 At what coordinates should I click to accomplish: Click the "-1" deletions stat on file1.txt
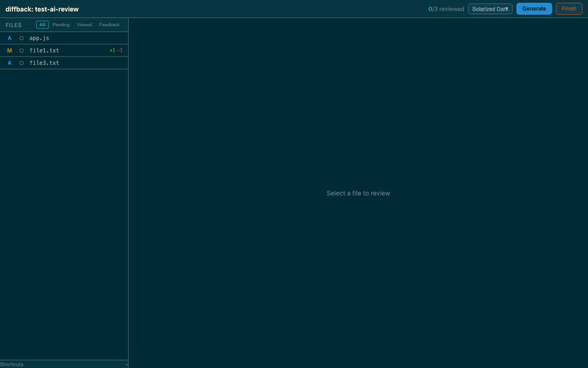click(x=120, y=50)
